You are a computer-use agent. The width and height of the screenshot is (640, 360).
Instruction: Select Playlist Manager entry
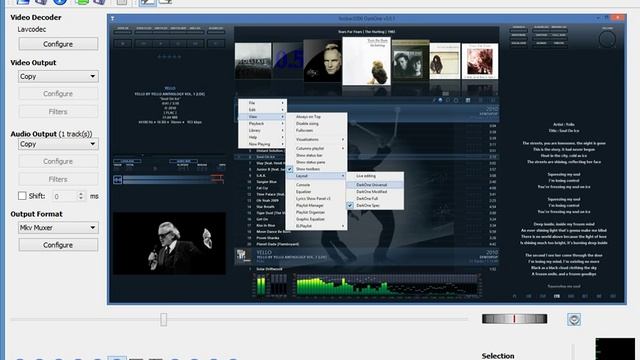point(316,206)
